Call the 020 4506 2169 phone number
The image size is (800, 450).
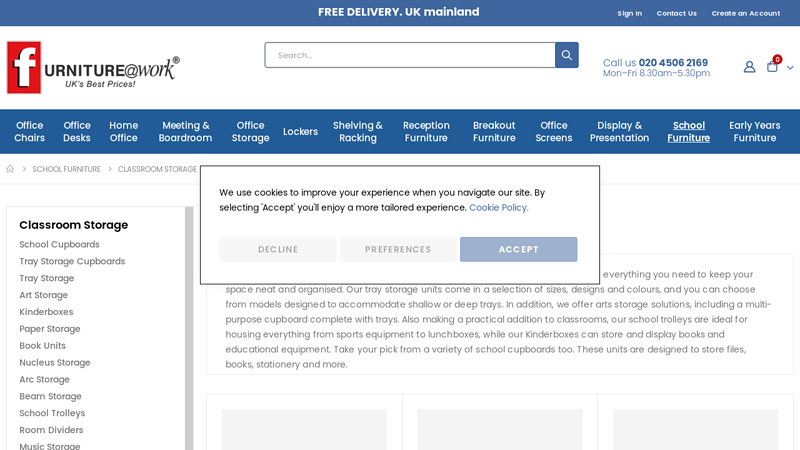pyautogui.click(x=673, y=62)
